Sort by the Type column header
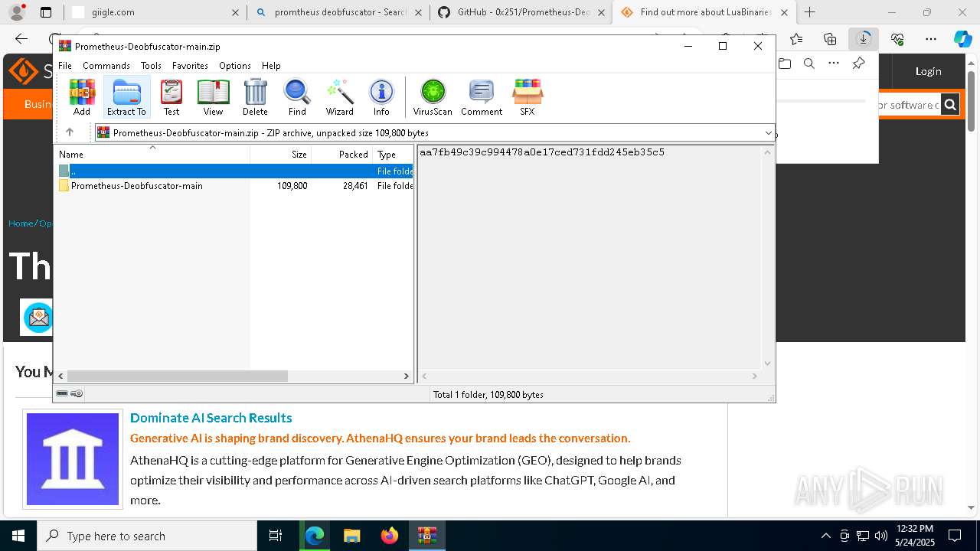980x551 pixels. click(394, 154)
